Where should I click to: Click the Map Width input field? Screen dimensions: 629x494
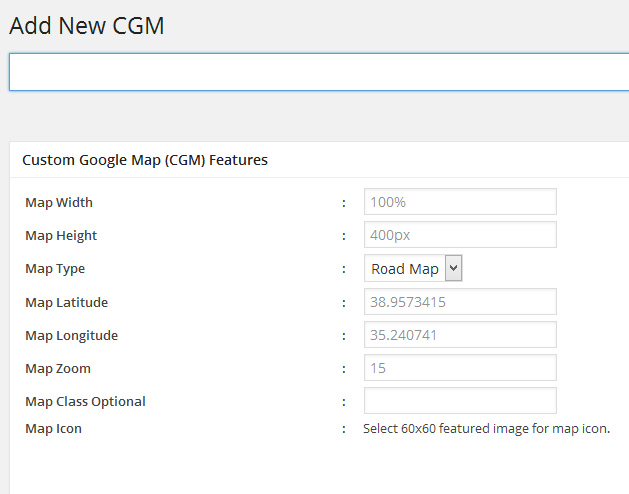click(x=460, y=202)
